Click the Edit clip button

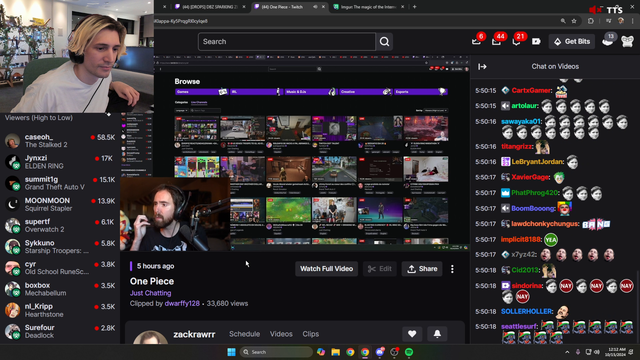tap(380, 269)
